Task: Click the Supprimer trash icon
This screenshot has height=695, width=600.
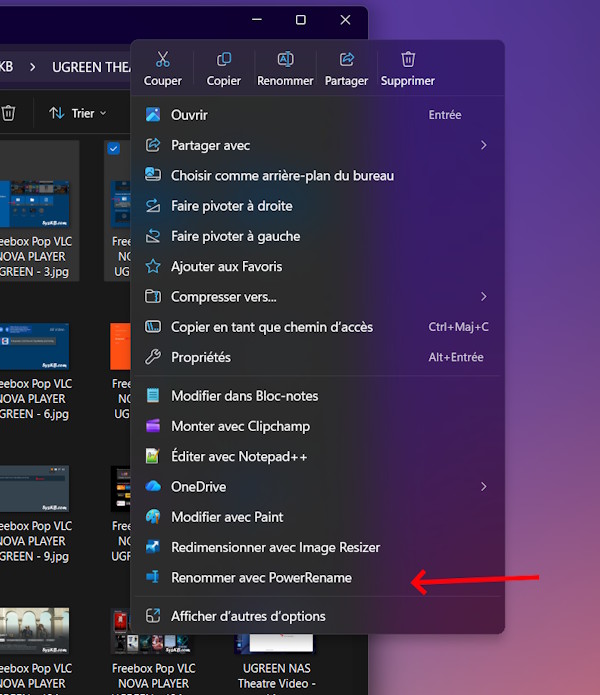Action: [408, 60]
